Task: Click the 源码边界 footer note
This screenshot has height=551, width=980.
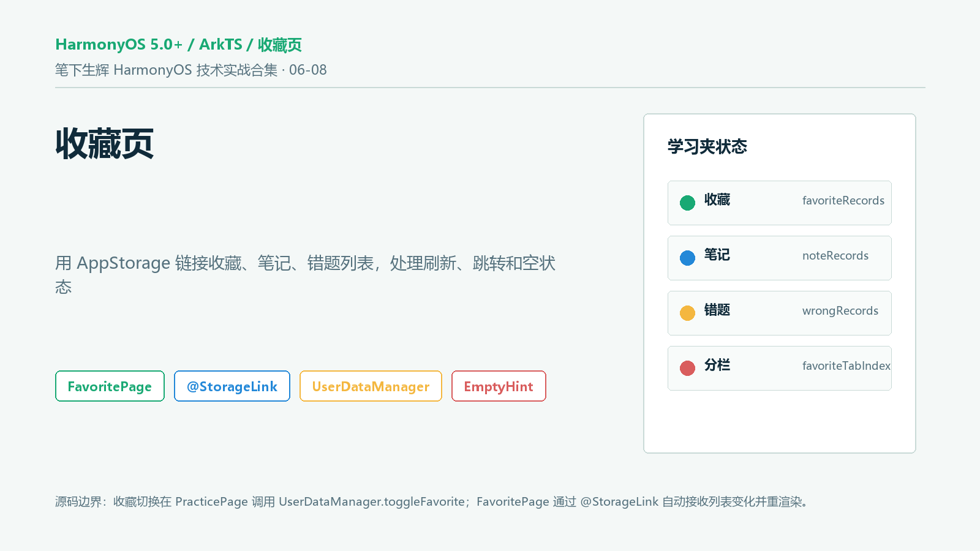Action: coord(433,502)
